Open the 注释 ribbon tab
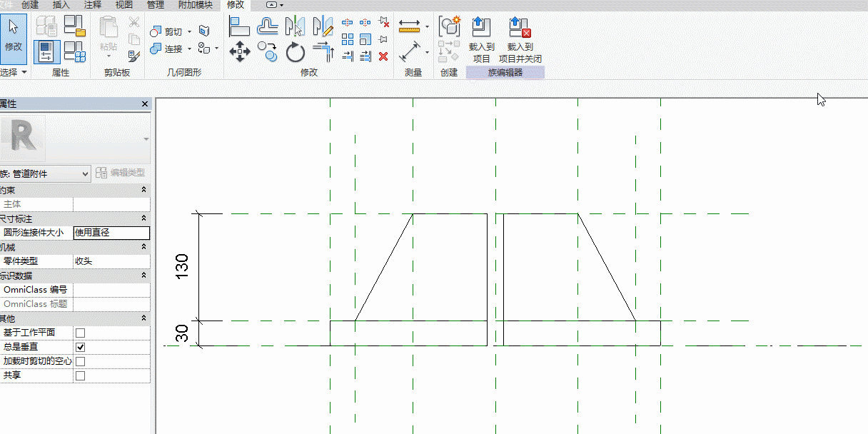The width and height of the screenshot is (868, 434). pyautogui.click(x=93, y=5)
